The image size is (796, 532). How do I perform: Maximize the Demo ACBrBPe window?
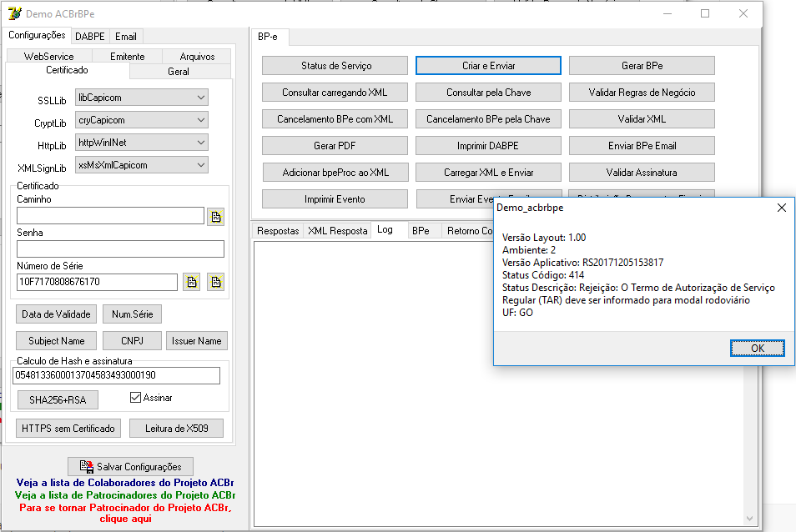click(x=705, y=13)
